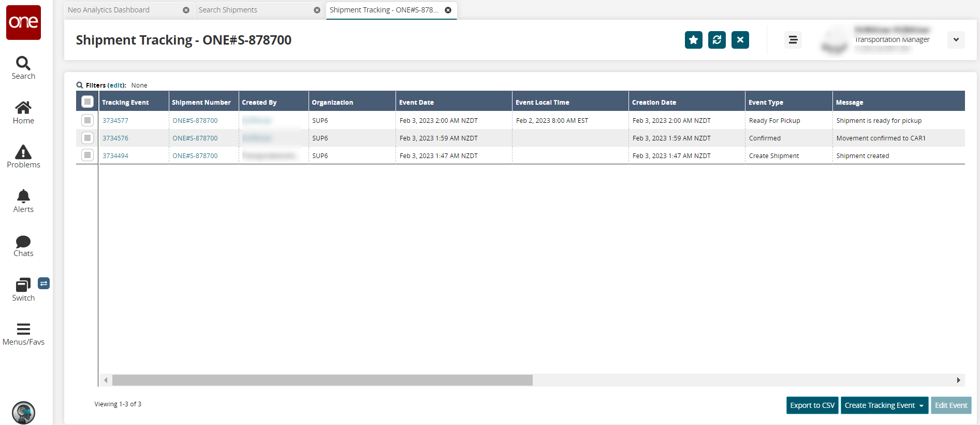Close the Neo Analytics Dashboard tab
This screenshot has width=980, height=425.
186,10
